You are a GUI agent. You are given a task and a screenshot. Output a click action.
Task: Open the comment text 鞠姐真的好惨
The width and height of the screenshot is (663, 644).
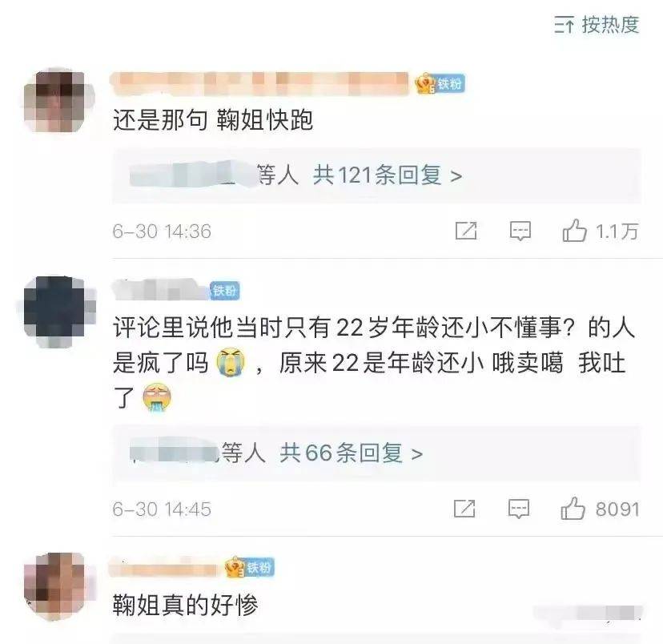185,605
